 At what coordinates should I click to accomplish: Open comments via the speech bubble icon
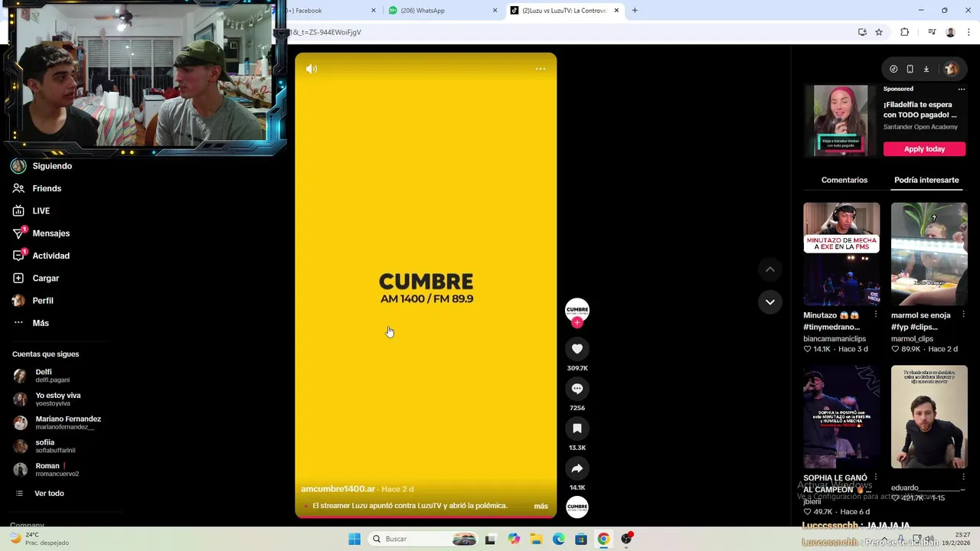(577, 389)
